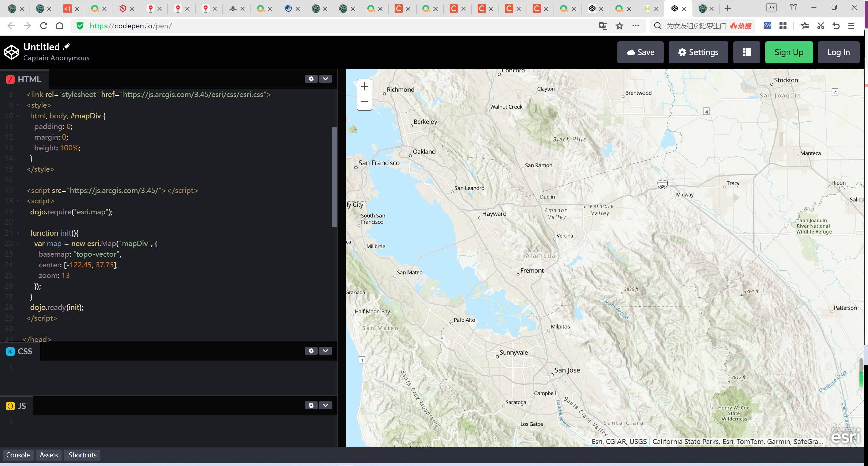This screenshot has height=466, width=868.
Task: Open the CSS panel settings gear
Action: pyautogui.click(x=311, y=351)
